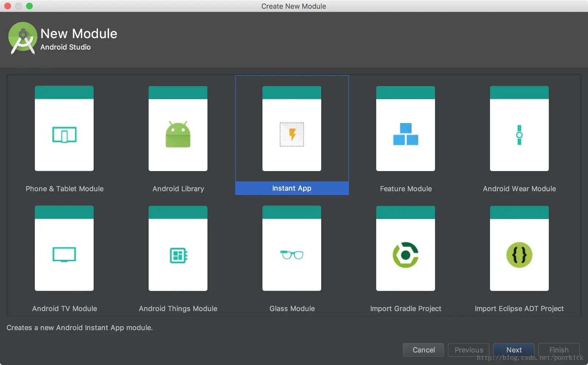588x365 pixels.
Task: Pick the Instant App lightning bolt icon
Action: coord(292,135)
